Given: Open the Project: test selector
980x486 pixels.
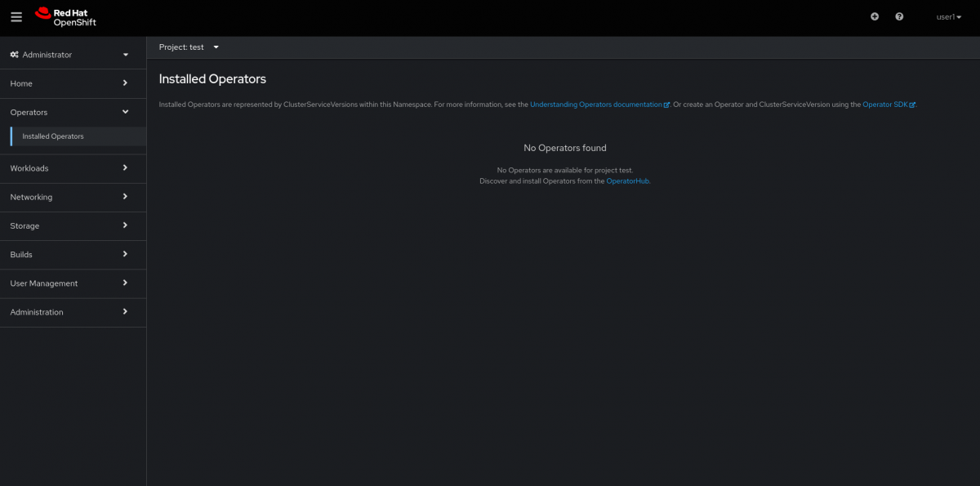Looking at the screenshot, I should [x=189, y=47].
